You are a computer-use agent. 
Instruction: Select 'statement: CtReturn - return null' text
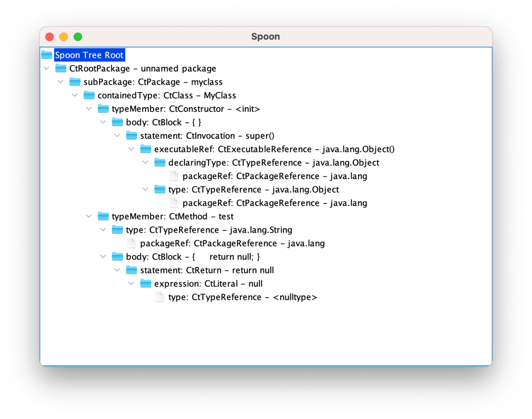coord(207,270)
